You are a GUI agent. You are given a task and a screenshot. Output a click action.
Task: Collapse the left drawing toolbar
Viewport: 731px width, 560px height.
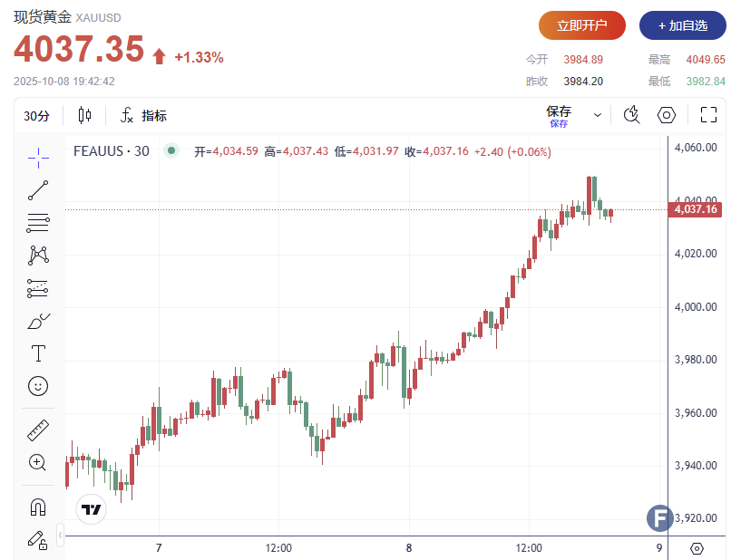(60, 535)
